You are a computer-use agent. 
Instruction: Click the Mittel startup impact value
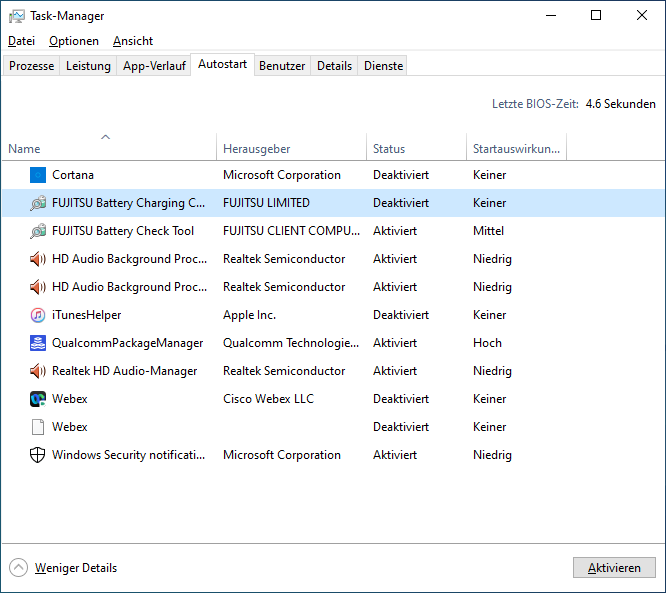pos(488,231)
